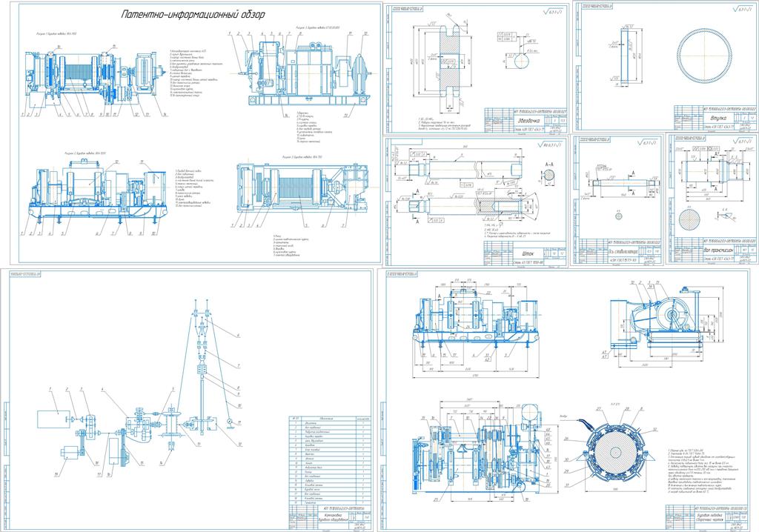The width and height of the screenshot is (759, 532).
Task: Click the large ring view on Втулка sheet
Action: [703, 56]
